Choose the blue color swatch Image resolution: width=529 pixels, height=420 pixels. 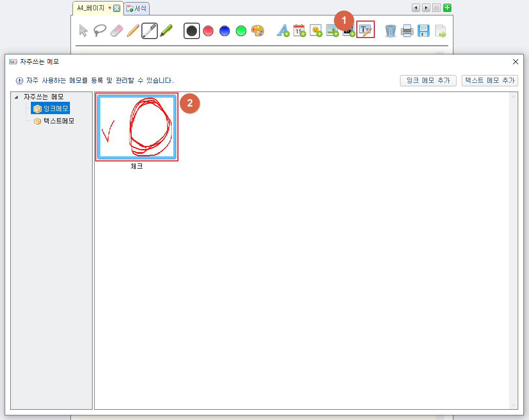coord(225,31)
